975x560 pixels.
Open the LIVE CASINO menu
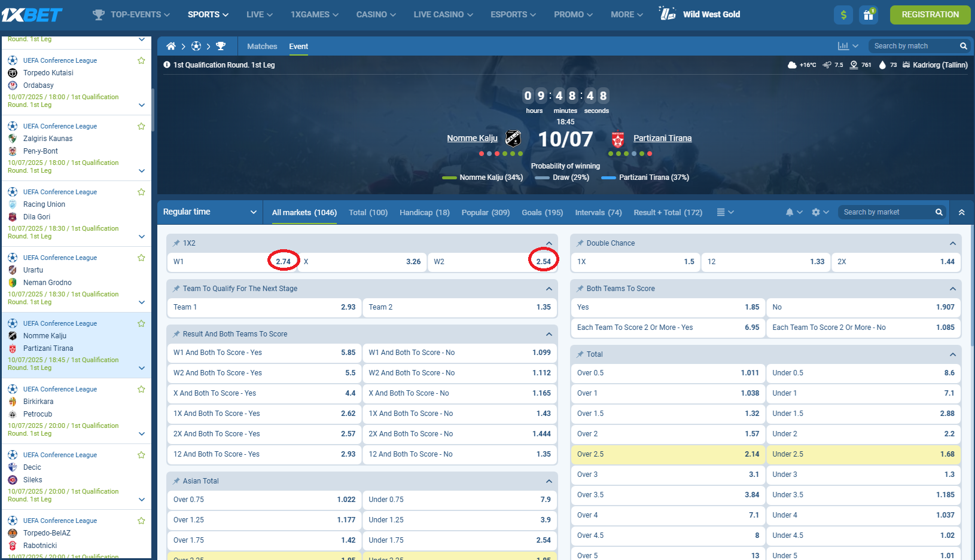pos(443,14)
